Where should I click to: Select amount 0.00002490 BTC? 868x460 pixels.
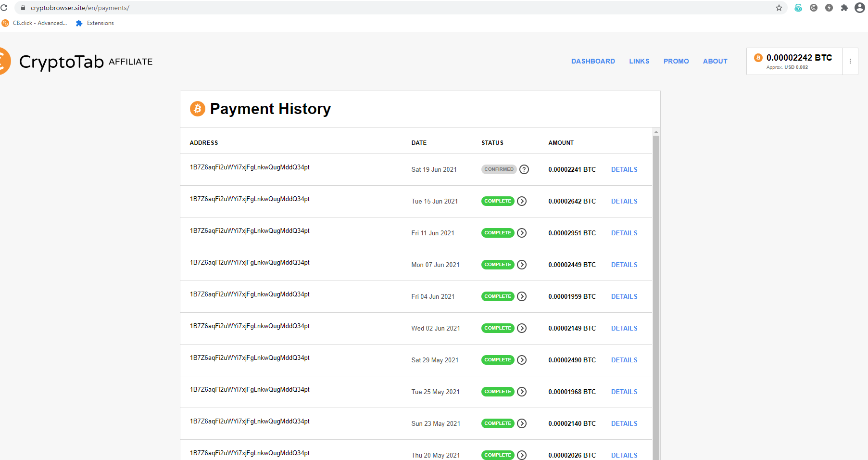572,360
